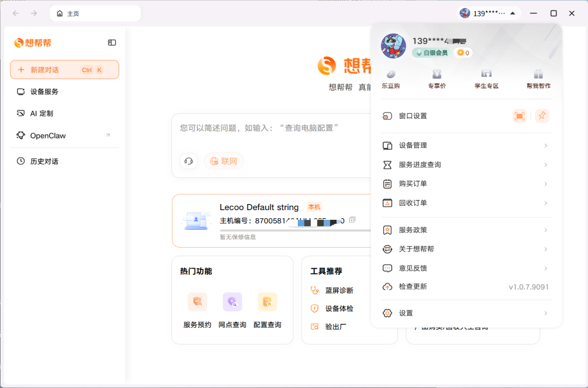588x388 pixels.
Task: Open 历史对话 in the sidebar
Action: [x=64, y=161]
